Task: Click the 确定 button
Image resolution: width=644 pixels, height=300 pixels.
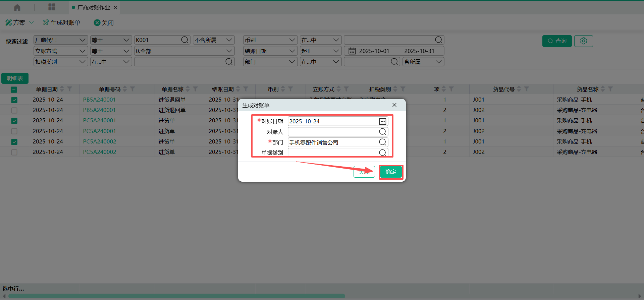Action: 391,172
